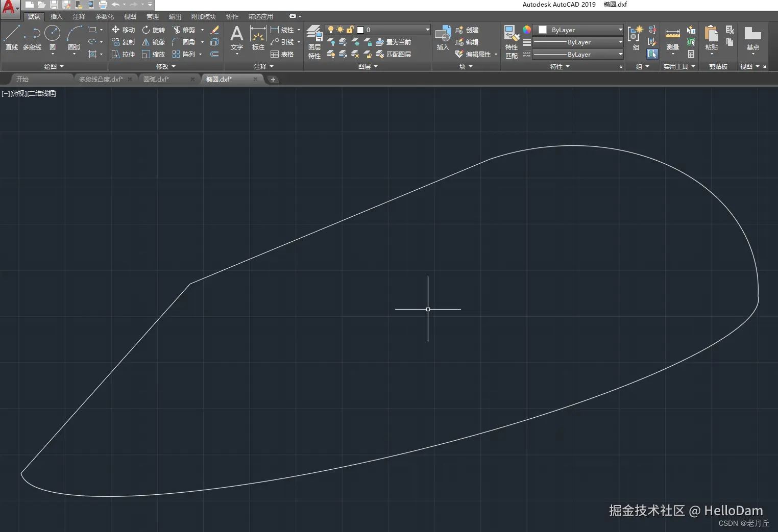Image resolution: width=778 pixels, height=532 pixels.
Task: Click the Ellipse tool icon in Draw panel
Action: point(92,42)
